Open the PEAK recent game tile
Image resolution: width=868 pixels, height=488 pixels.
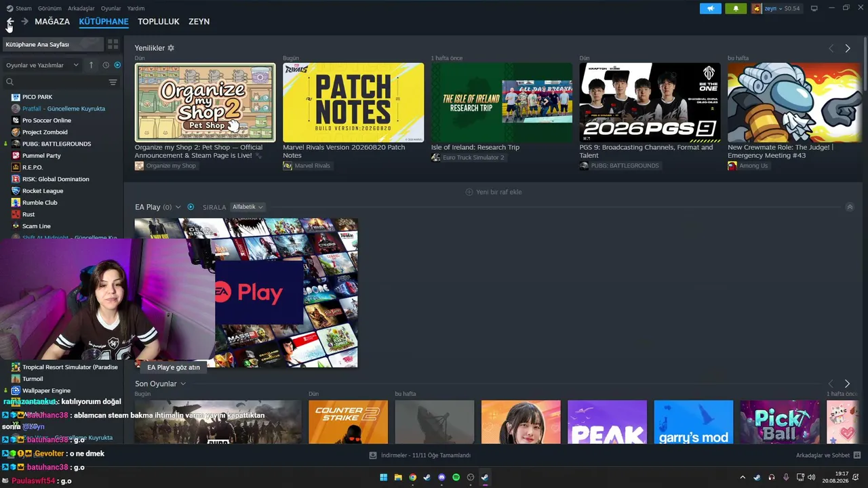(607, 422)
